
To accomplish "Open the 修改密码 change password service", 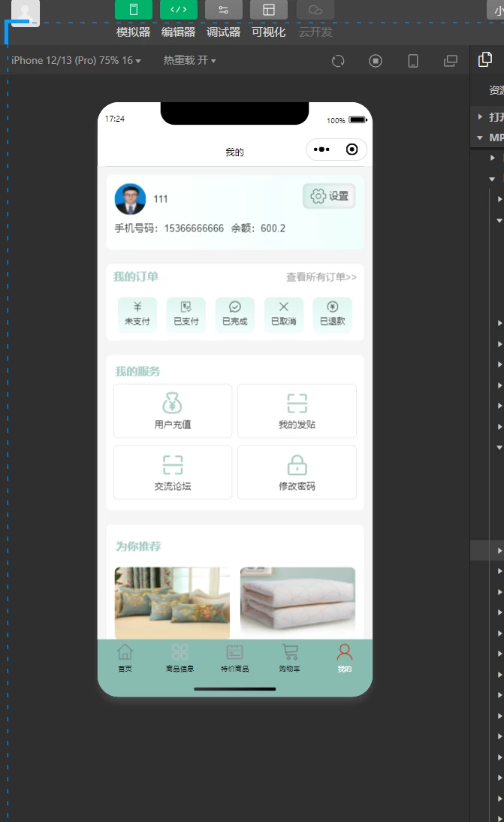I will pos(297,473).
